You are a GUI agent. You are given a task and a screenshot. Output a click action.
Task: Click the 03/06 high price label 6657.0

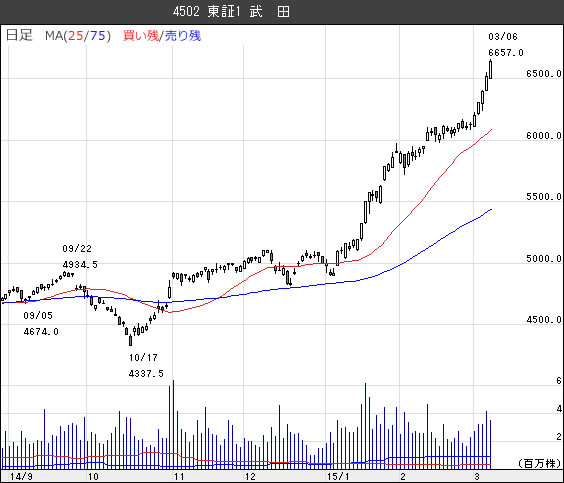point(506,53)
